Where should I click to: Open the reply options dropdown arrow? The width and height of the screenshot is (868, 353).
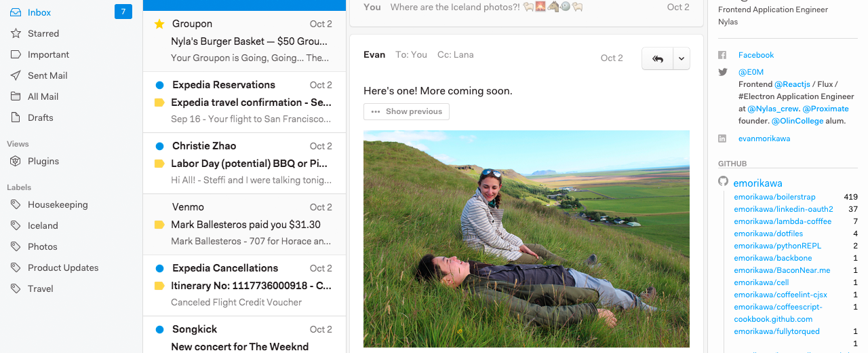[681, 59]
